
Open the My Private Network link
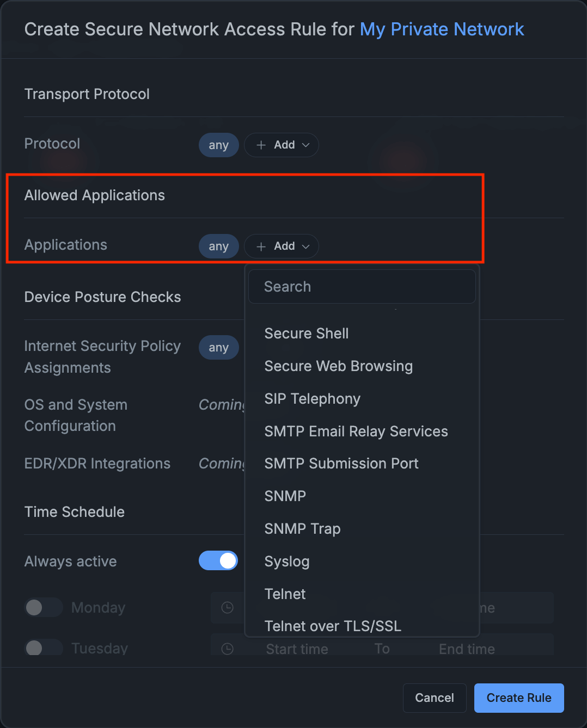coord(442,29)
